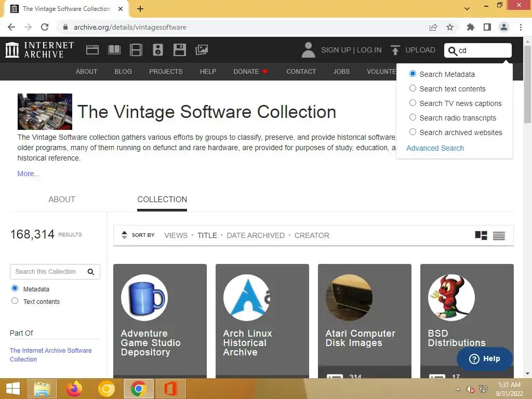
Task: Open the Texts book icon
Action: click(x=114, y=50)
